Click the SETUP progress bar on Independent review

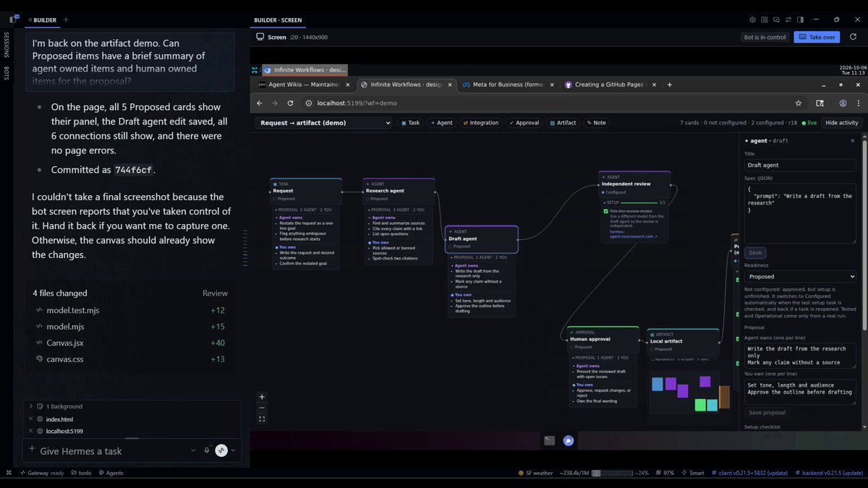[x=639, y=202]
